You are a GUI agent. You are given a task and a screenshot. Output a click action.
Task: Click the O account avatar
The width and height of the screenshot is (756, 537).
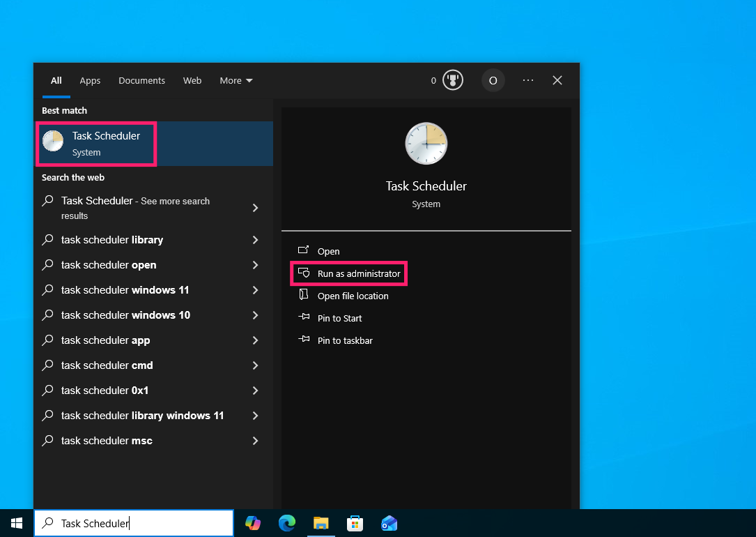(493, 81)
